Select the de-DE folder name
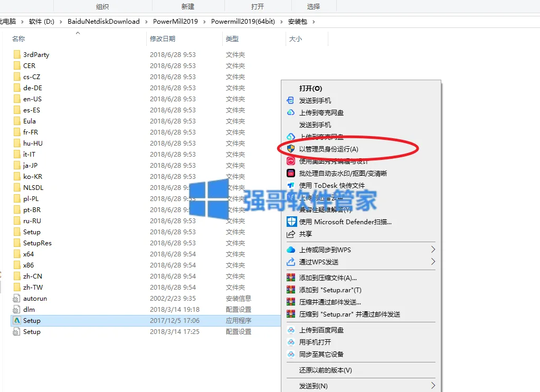This screenshot has width=540, height=392. (x=33, y=88)
